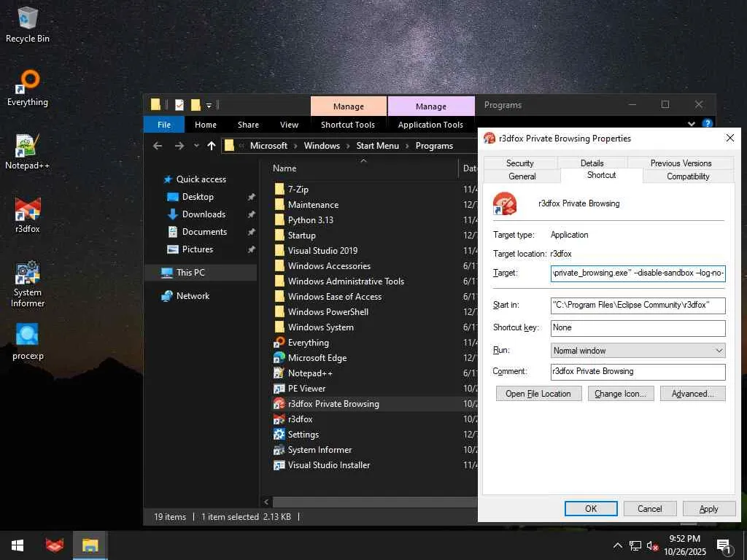Open the Notepad++ desktop shortcut
This screenshot has width=747, height=560.
(x=28, y=152)
